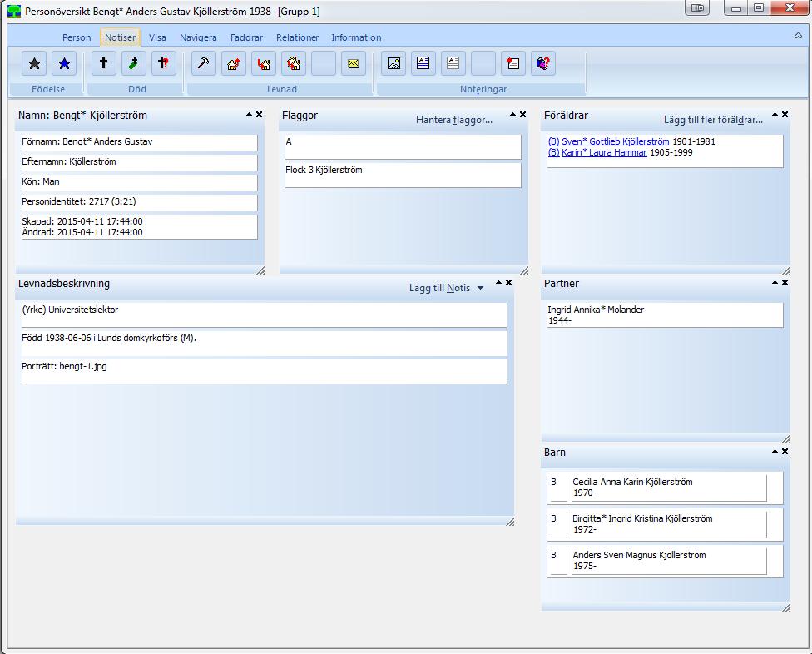Image resolution: width=812 pixels, height=654 pixels.
Task: Click the house with up-right arrow icon
Action: point(234,64)
